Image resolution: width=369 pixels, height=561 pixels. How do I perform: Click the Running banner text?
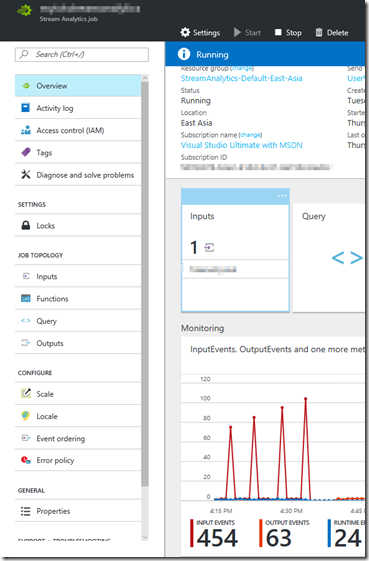coord(212,54)
